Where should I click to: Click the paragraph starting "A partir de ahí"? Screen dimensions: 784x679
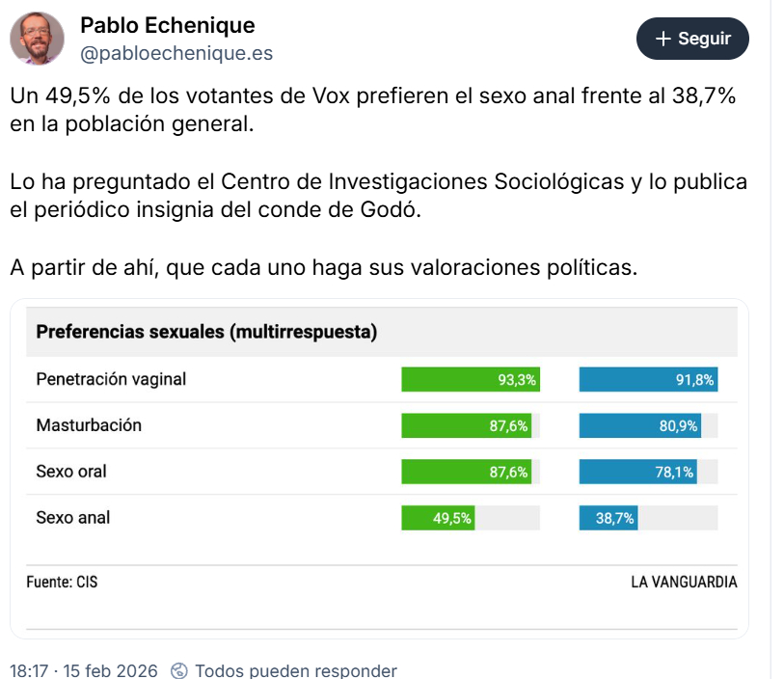(324, 267)
